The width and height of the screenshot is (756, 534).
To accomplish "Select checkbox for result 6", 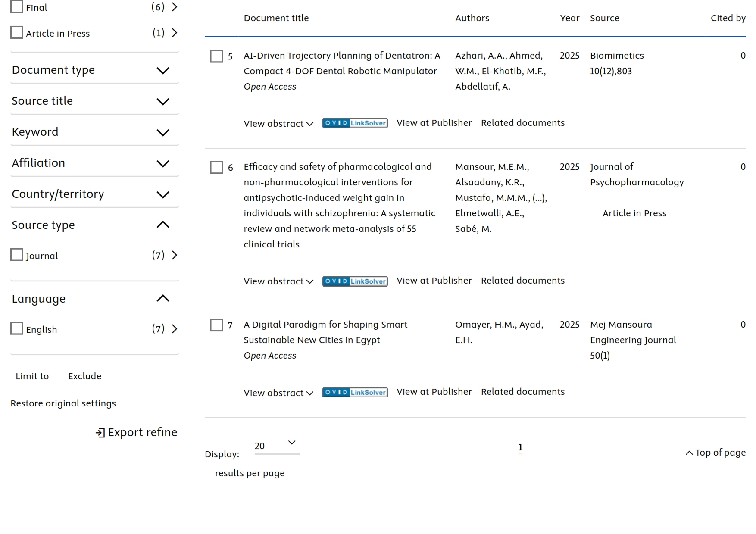I will pyautogui.click(x=216, y=167).
